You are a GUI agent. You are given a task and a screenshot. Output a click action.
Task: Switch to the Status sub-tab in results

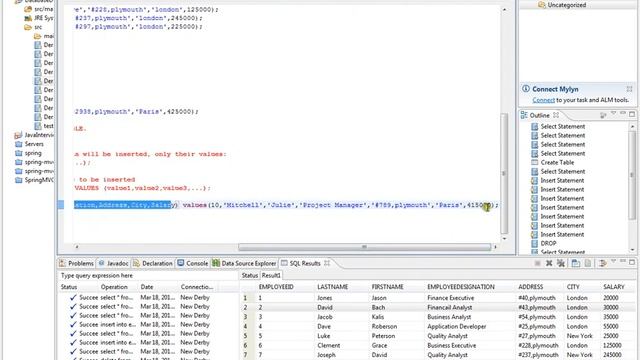tap(249, 276)
